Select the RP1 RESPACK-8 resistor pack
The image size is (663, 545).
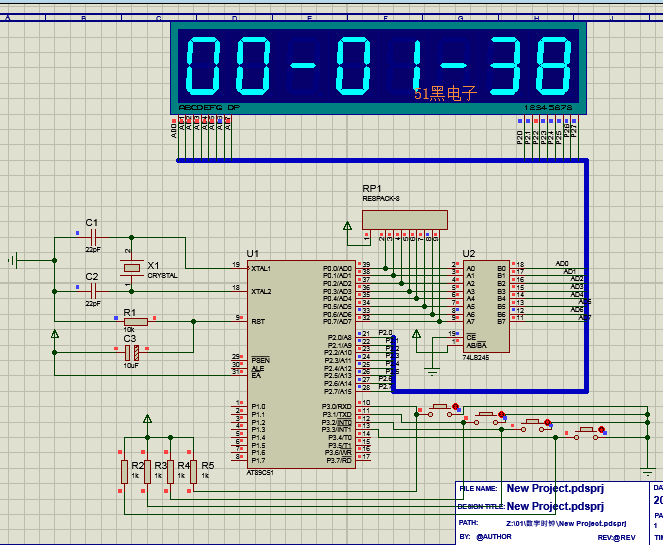pos(405,220)
